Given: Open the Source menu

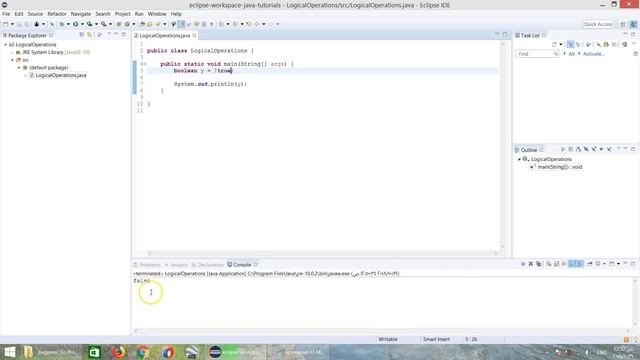Looking at the screenshot, I should (x=35, y=14).
